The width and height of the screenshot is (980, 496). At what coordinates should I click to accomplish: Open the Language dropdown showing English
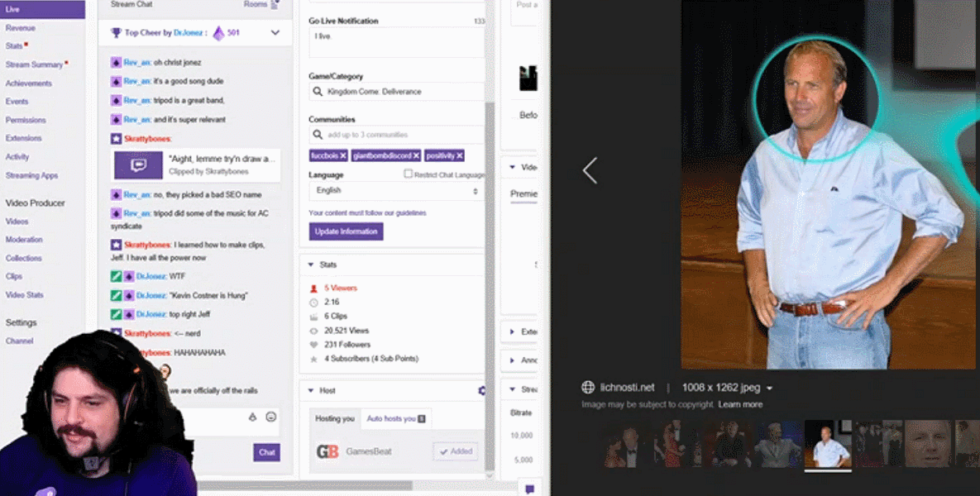[x=396, y=190]
